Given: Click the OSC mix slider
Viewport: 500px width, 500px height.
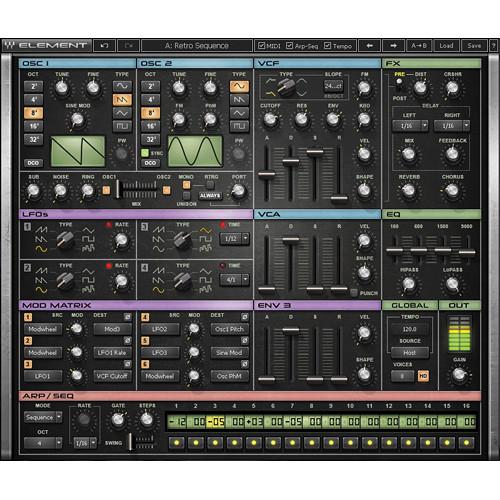Looking at the screenshot, I should coord(117,189).
